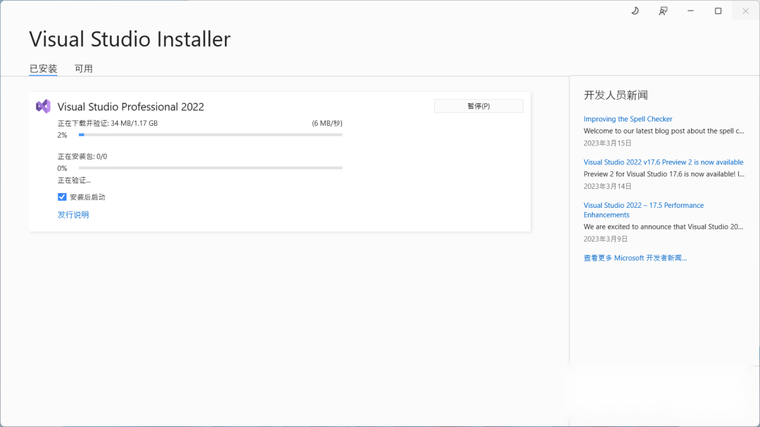Click the 'Welcome to our latest blog post' summary
The image size is (760, 427).
coord(664,131)
